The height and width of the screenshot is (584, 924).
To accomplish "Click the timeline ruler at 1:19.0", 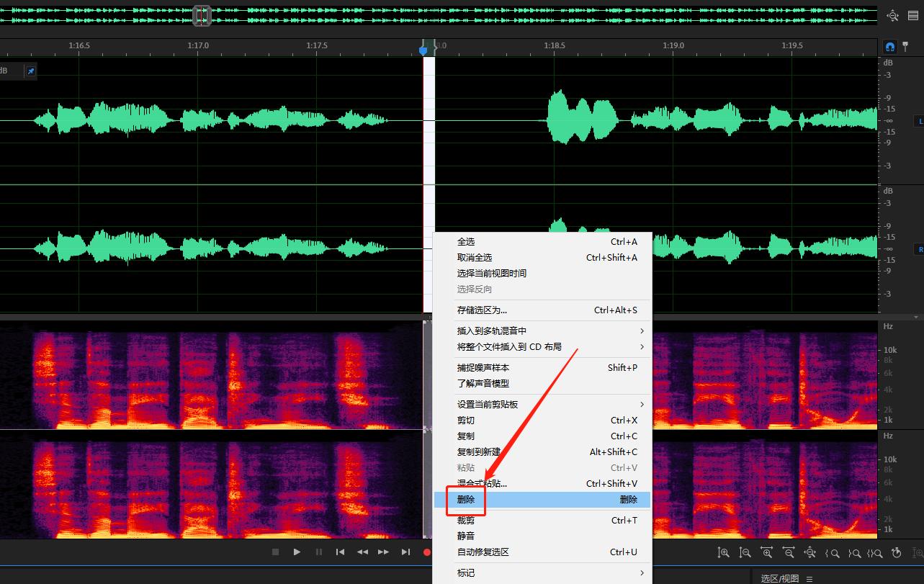I will point(673,45).
